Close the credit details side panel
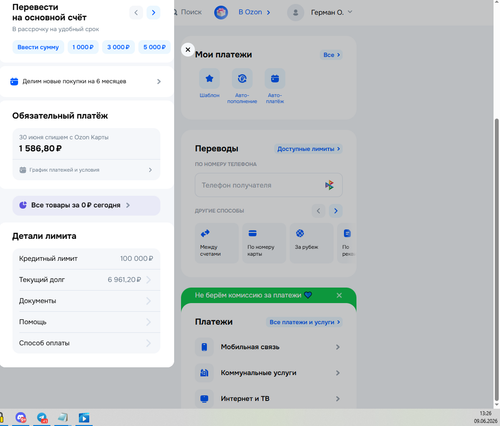This screenshot has width=500, height=426. pyautogui.click(x=188, y=50)
